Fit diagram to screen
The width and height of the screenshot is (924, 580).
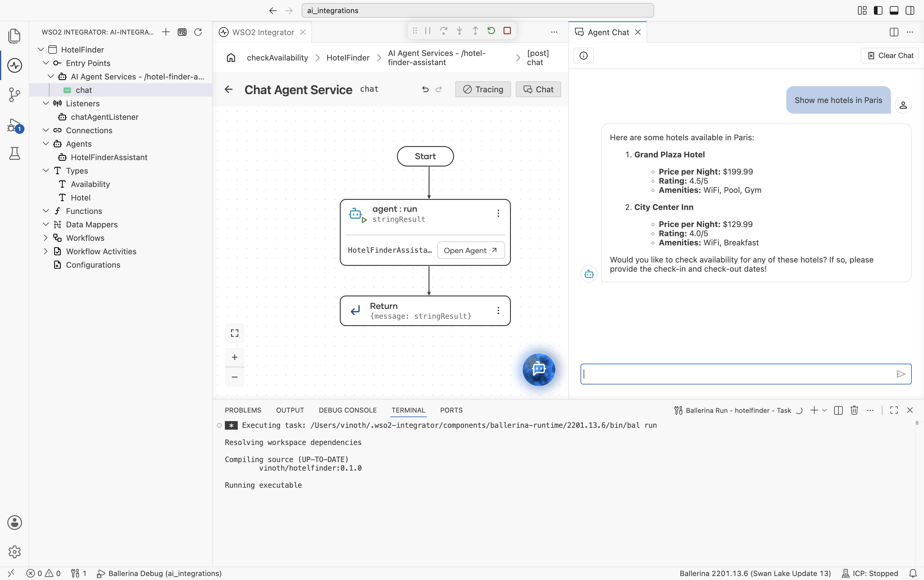(235, 333)
